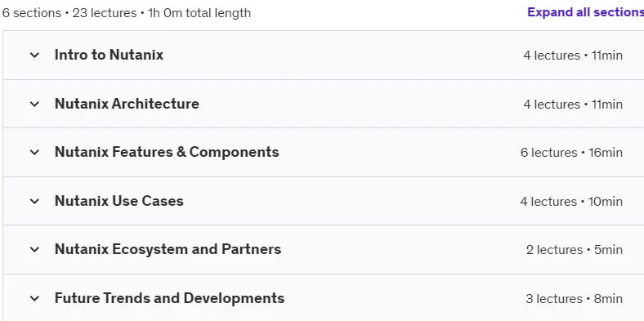Click the 3 lectures • 8min text
Screen dimensions: 644x321
575,299
